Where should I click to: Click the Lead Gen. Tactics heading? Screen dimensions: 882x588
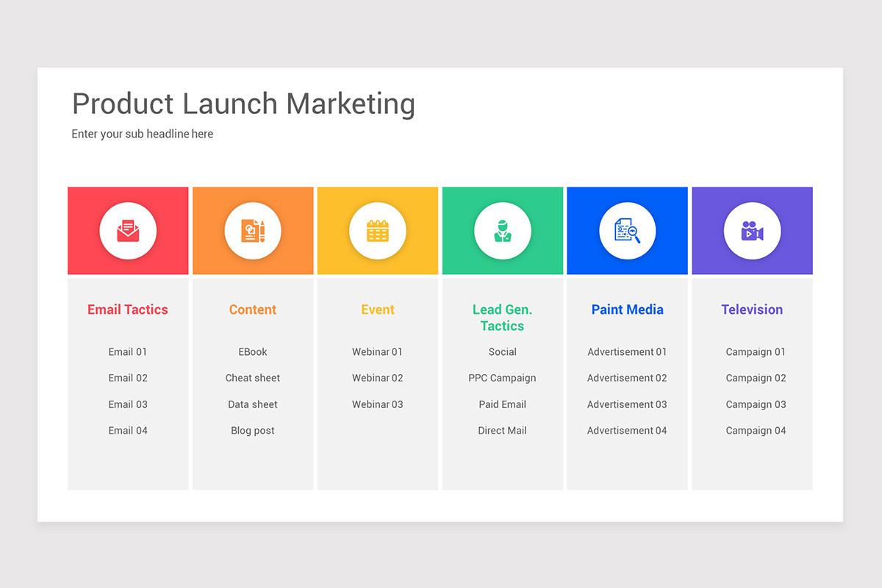coord(503,318)
